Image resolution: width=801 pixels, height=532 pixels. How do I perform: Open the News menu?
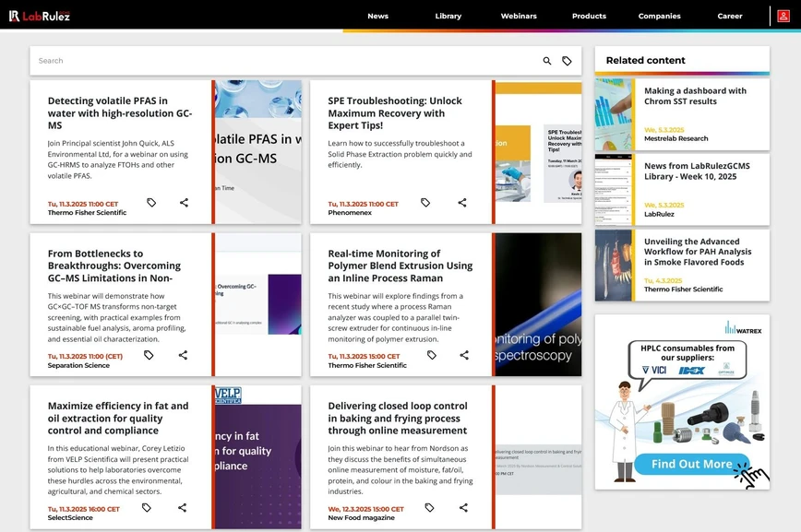pos(378,16)
